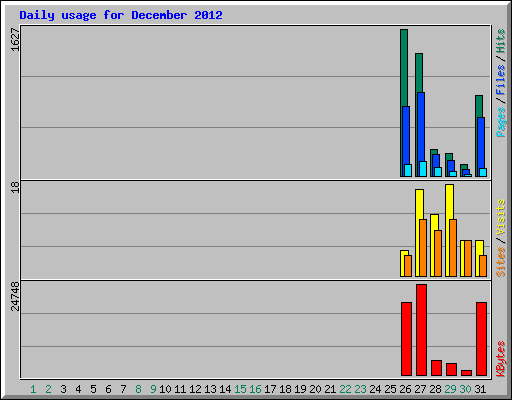Select day label "25" on the axis

tap(390, 389)
